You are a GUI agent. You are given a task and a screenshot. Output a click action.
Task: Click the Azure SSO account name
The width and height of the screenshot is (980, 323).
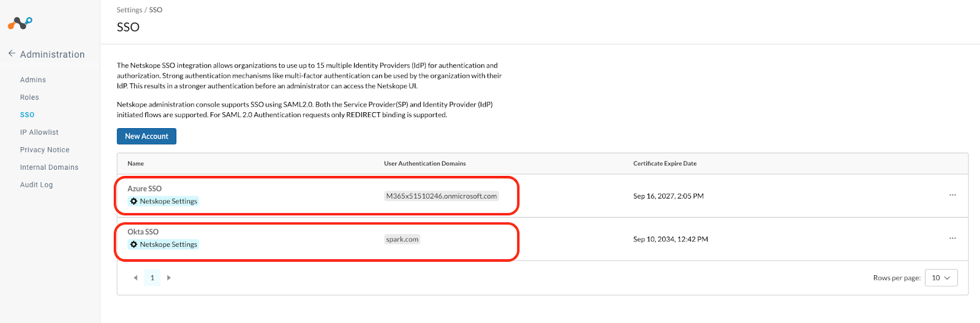point(145,189)
